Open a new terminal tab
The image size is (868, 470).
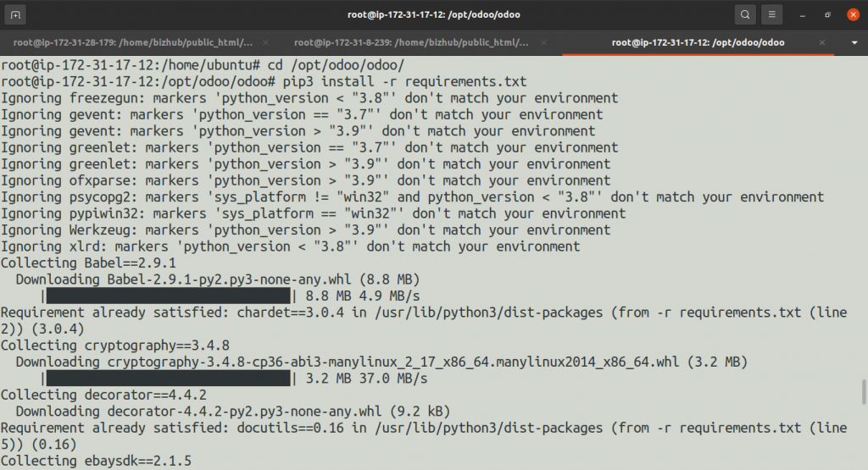(x=15, y=15)
